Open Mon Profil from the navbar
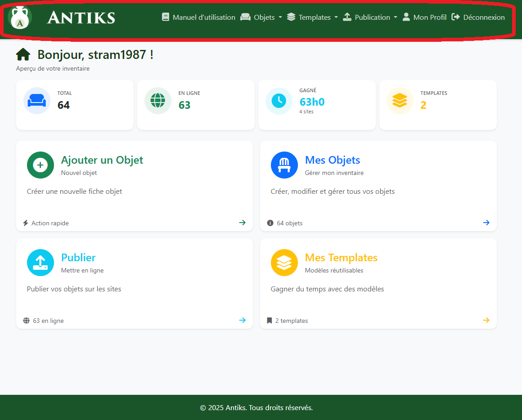The height and width of the screenshot is (420, 522). (425, 17)
